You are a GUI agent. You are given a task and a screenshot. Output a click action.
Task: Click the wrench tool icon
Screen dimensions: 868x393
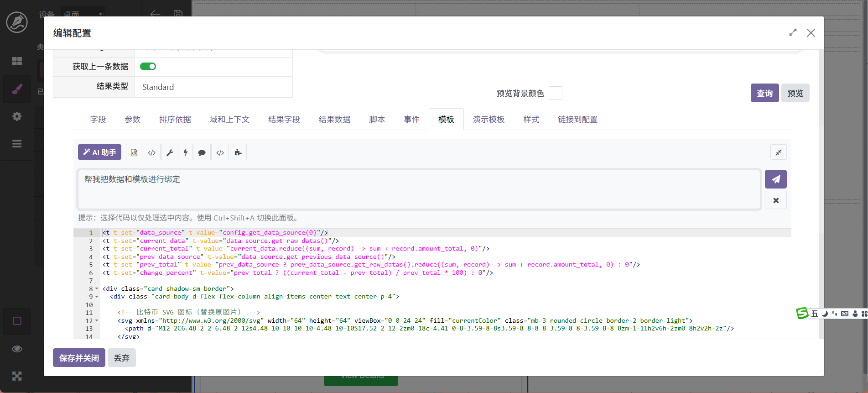click(x=170, y=152)
